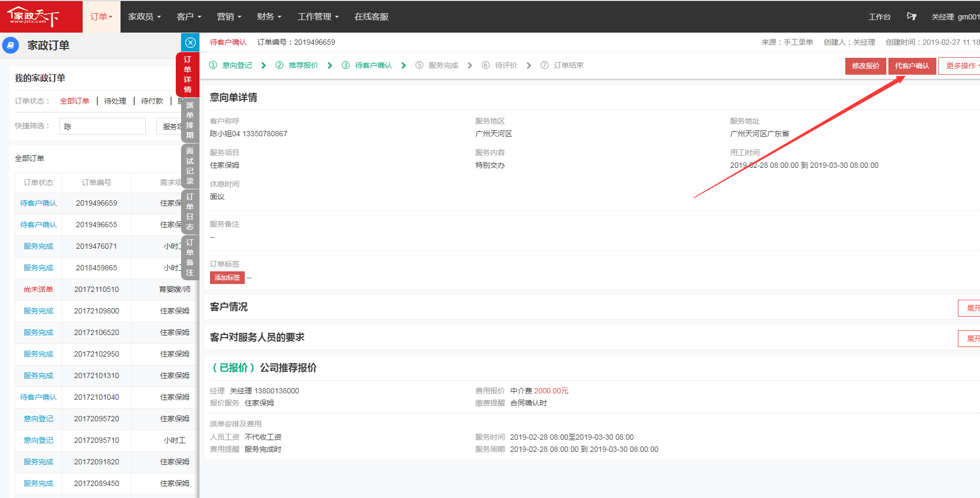Switch to the 派单排期 side tab

tap(190, 120)
